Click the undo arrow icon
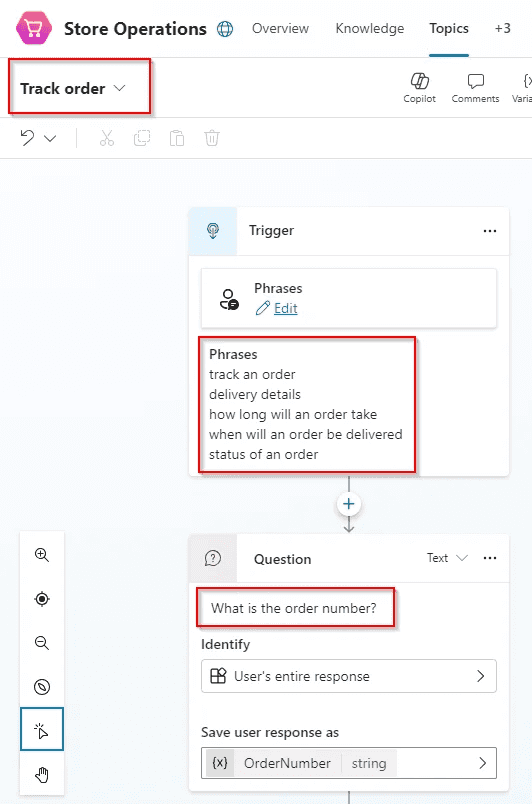Image resolution: width=532 pixels, height=804 pixels. 27,138
